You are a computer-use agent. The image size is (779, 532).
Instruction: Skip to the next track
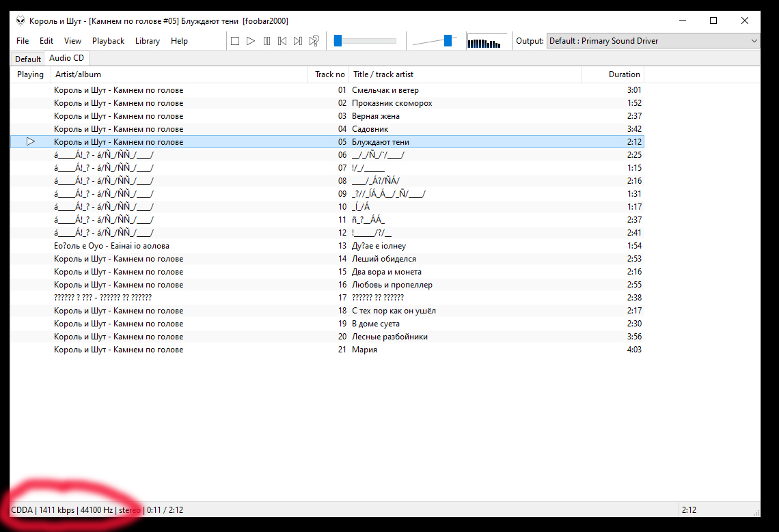coord(298,41)
